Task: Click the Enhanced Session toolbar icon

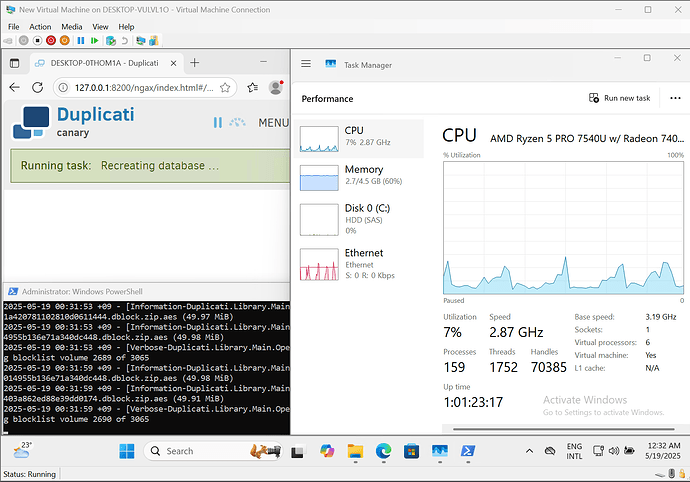Action: coord(140,40)
